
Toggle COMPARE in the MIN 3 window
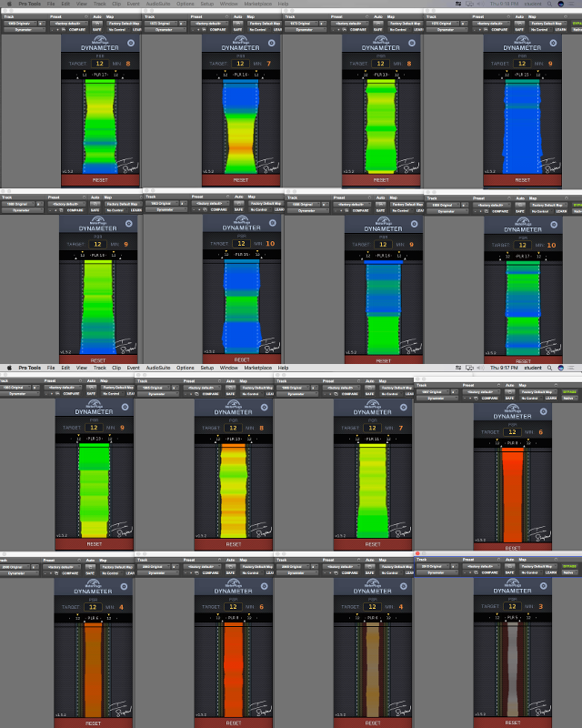(489, 572)
